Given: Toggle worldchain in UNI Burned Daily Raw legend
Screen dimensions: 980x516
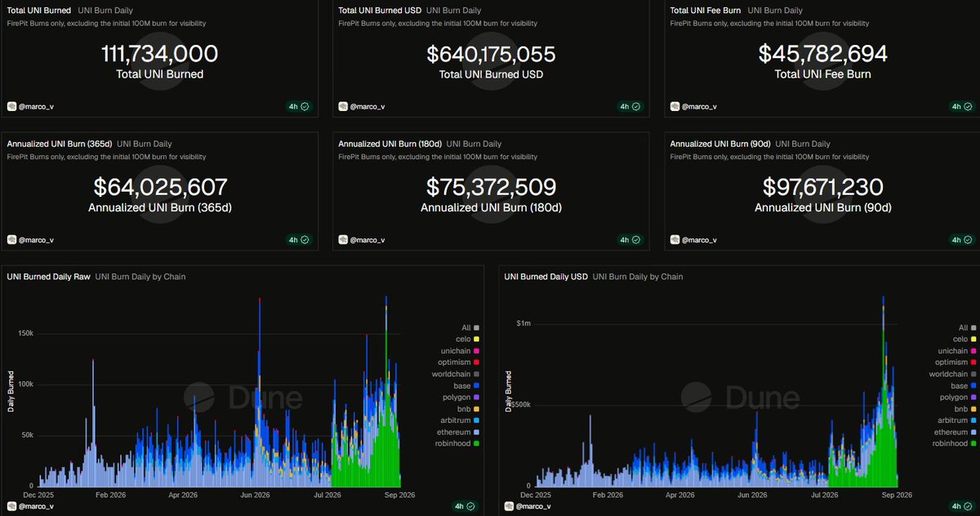Looking at the screenshot, I should tap(457, 374).
